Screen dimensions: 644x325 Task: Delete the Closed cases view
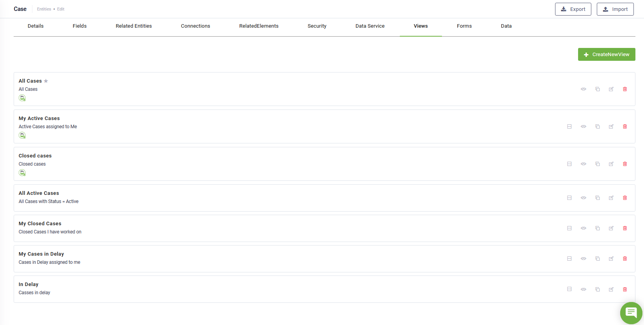[625, 164]
